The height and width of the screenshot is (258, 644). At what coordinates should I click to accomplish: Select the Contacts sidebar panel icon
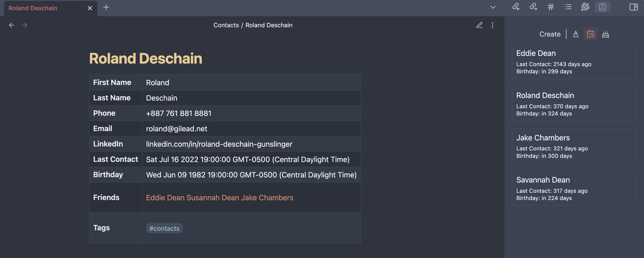click(603, 7)
